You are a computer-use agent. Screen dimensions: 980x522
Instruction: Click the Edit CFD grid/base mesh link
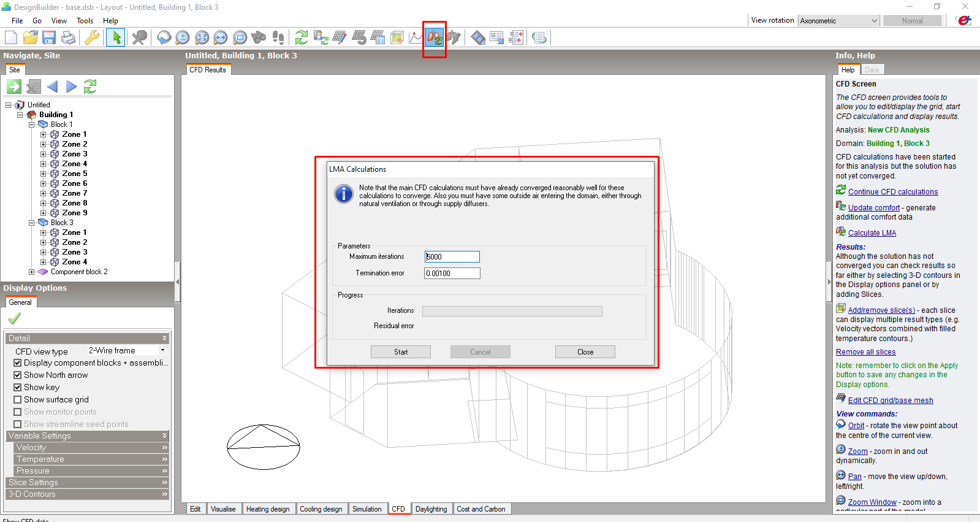[891, 401]
